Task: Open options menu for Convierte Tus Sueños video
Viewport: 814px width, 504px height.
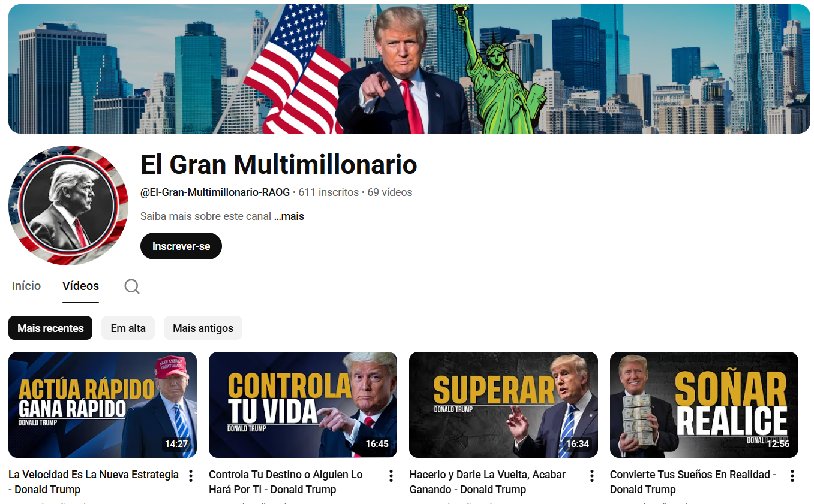Action: coord(792,476)
